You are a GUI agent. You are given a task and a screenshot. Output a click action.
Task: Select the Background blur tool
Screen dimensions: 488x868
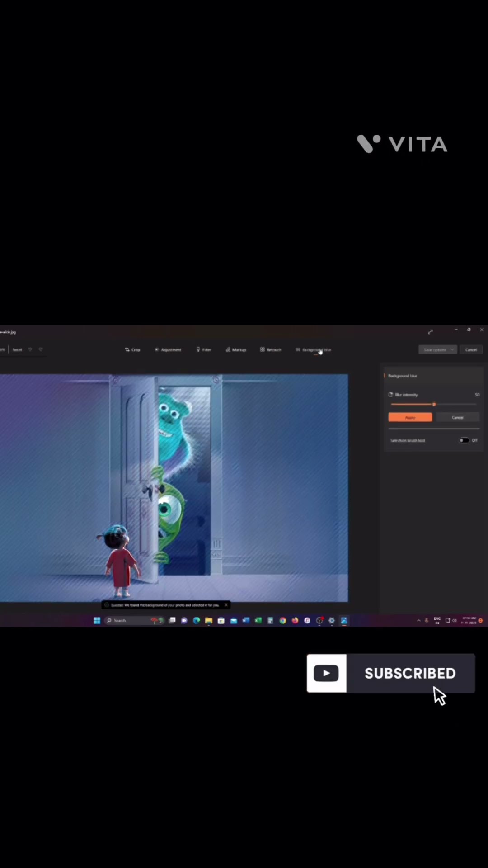click(x=313, y=349)
